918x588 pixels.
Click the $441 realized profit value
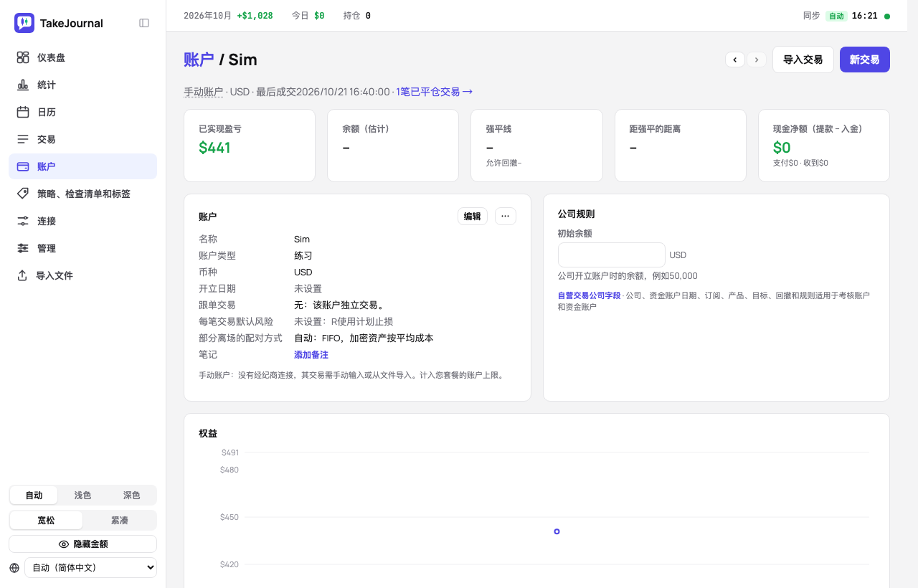pyautogui.click(x=214, y=148)
